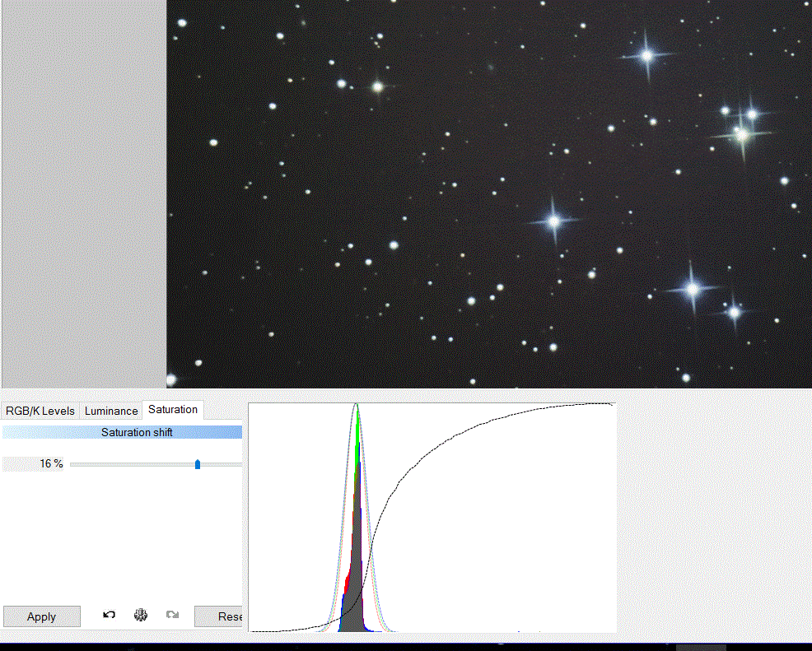Screen dimensions: 812x651
Task: Select the Saturation tab
Action: pos(173,409)
